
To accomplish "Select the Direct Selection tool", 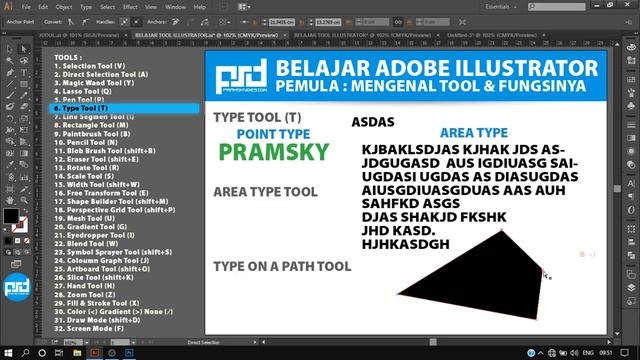I will click(x=24, y=49).
